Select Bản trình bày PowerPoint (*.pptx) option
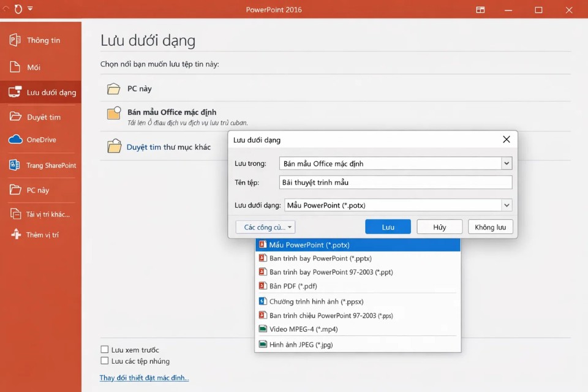588x392 pixels. tap(320, 258)
